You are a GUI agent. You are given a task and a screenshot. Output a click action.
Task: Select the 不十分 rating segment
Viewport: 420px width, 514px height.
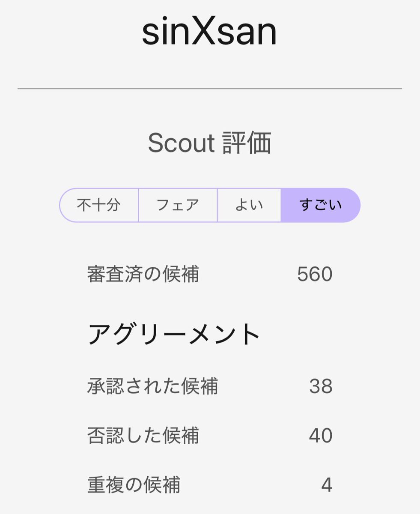coord(99,205)
